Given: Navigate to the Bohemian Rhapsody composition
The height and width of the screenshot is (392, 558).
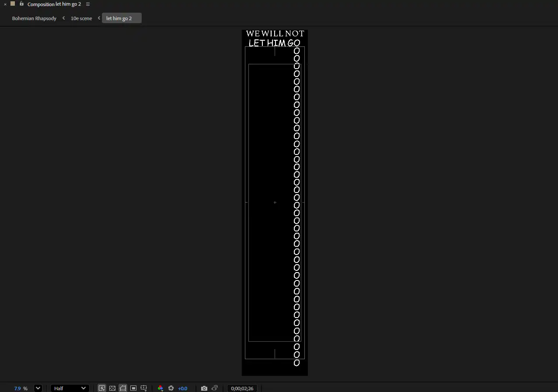Looking at the screenshot, I should pos(34,18).
